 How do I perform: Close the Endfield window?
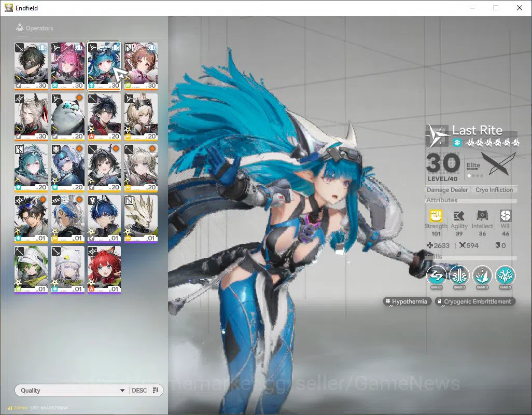tap(520, 8)
